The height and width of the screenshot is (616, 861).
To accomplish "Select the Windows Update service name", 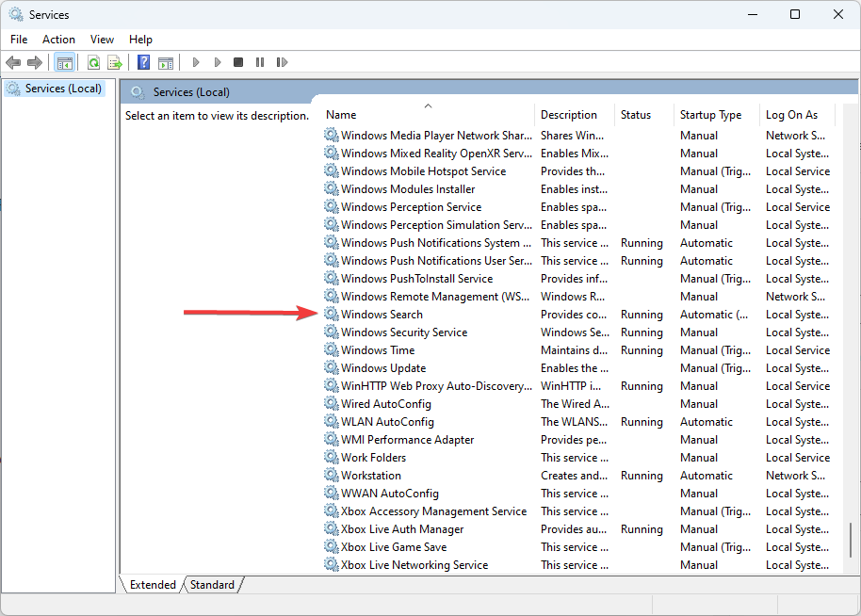I will click(x=383, y=368).
